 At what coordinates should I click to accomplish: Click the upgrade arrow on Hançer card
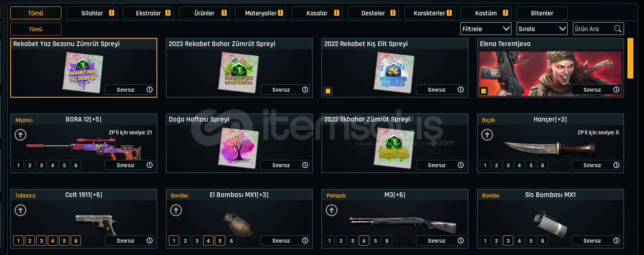487,135
